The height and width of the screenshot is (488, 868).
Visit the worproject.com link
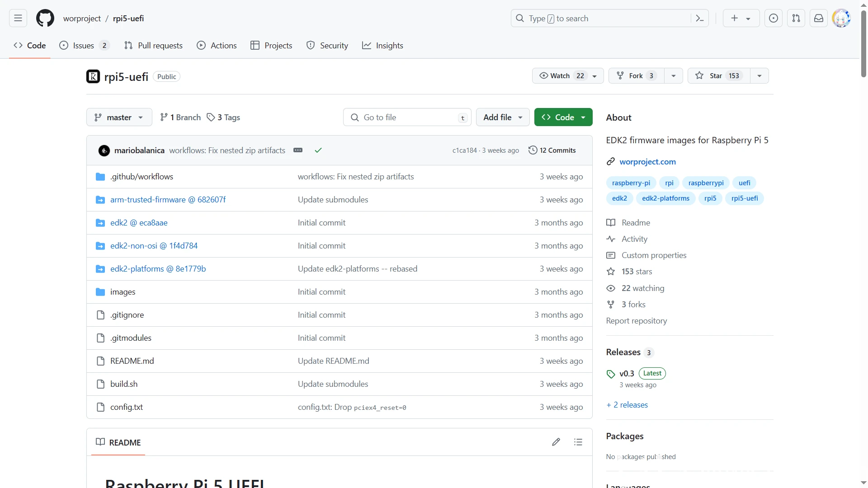tap(647, 162)
